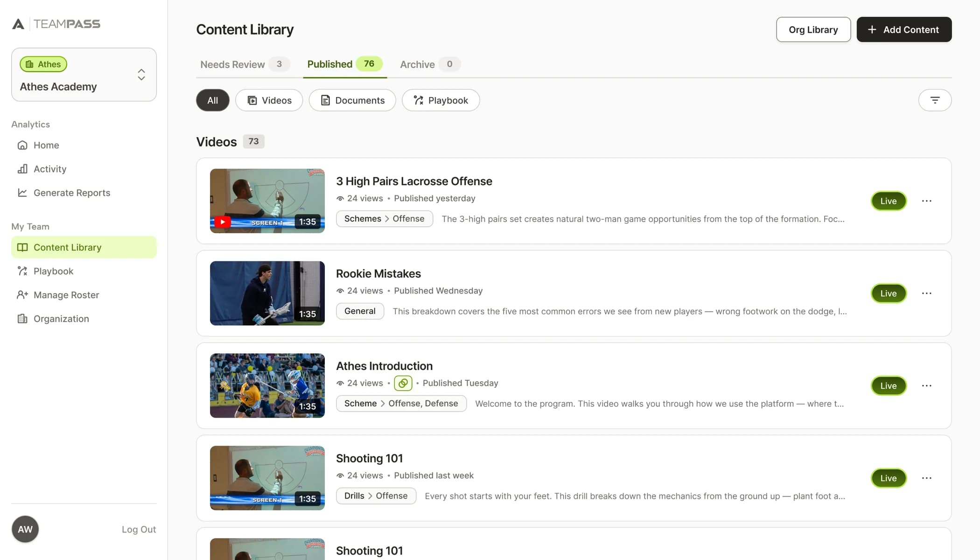Click Live status on 3 High Pairs
Viewport: 980px width, 560px height.
(889, 201)
